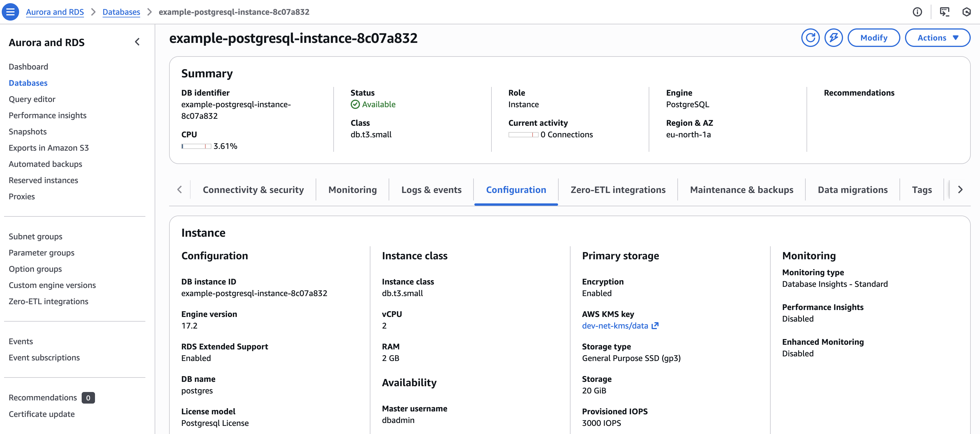Click the lightning bolt action icon
Screen dimensions: 980x434
(x=833, y=38)
